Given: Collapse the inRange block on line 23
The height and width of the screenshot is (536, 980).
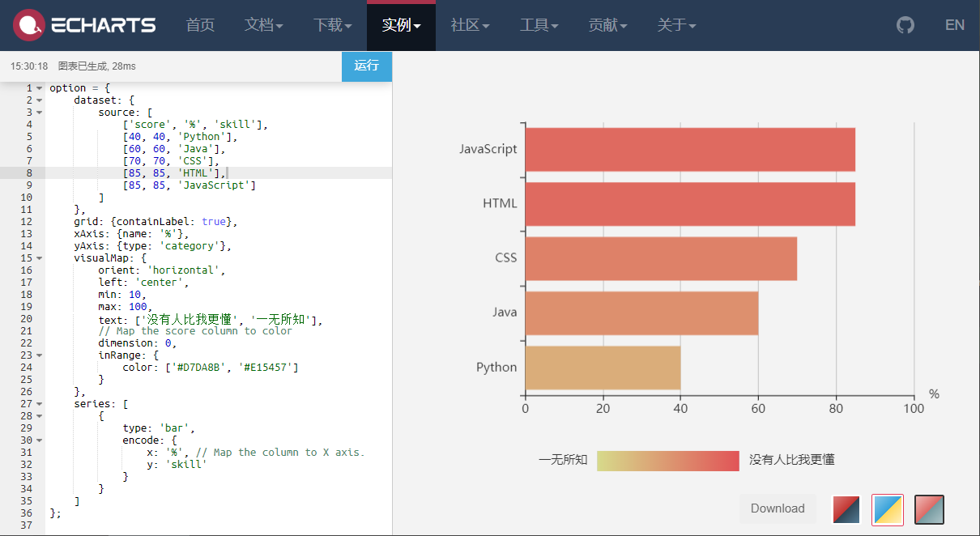Looking at the screenshot, I should [x=40, y=355].
